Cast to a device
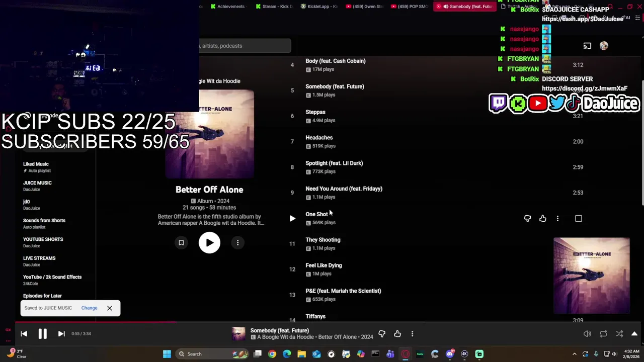The image size is (644, 362). (587, 46)
